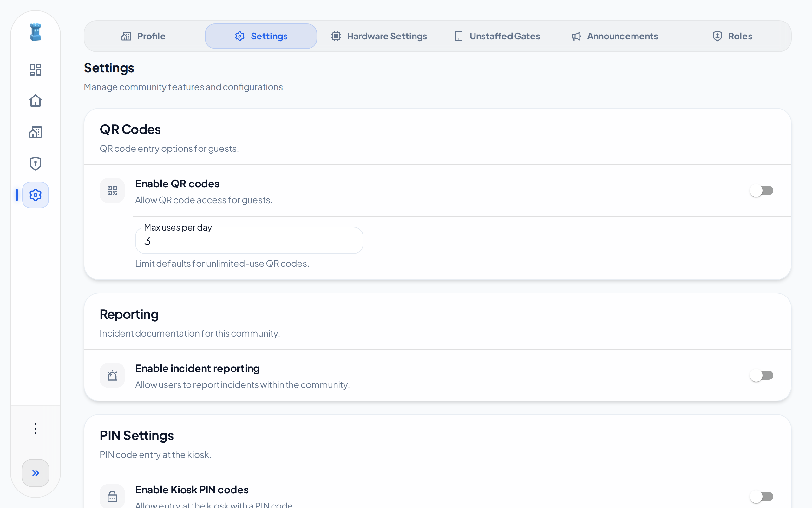Click the Max uses per day field
Viewport: 812px width, 508px height.
249,241
